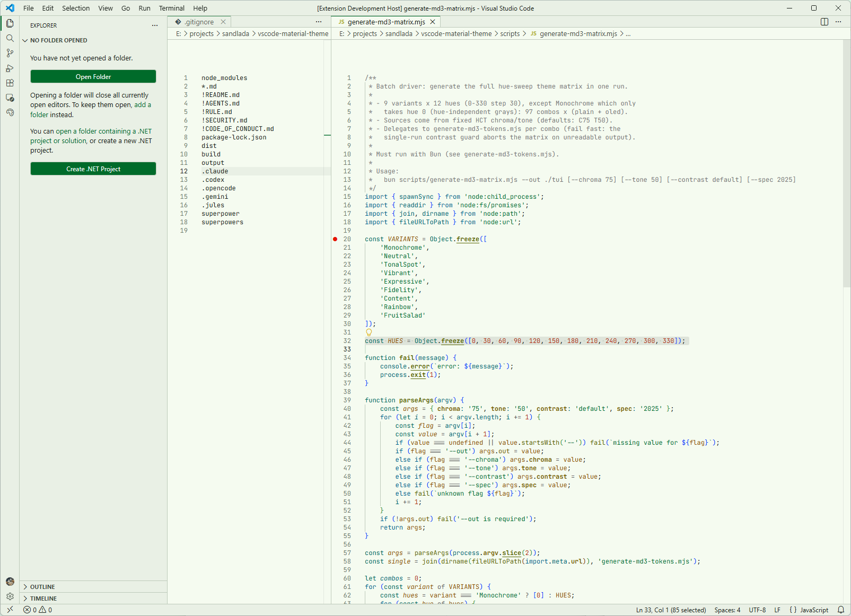Click the Create .NET Project button
851x616 pixels.
tap(93, 169)
